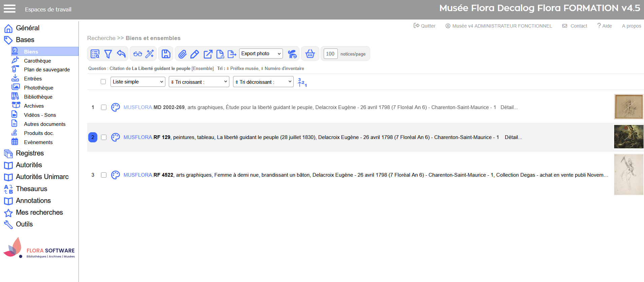Expand the Tri croissant dropdown
Image resolution: width=644 pixels, height=282 pixels.
(x=199, y=82)
